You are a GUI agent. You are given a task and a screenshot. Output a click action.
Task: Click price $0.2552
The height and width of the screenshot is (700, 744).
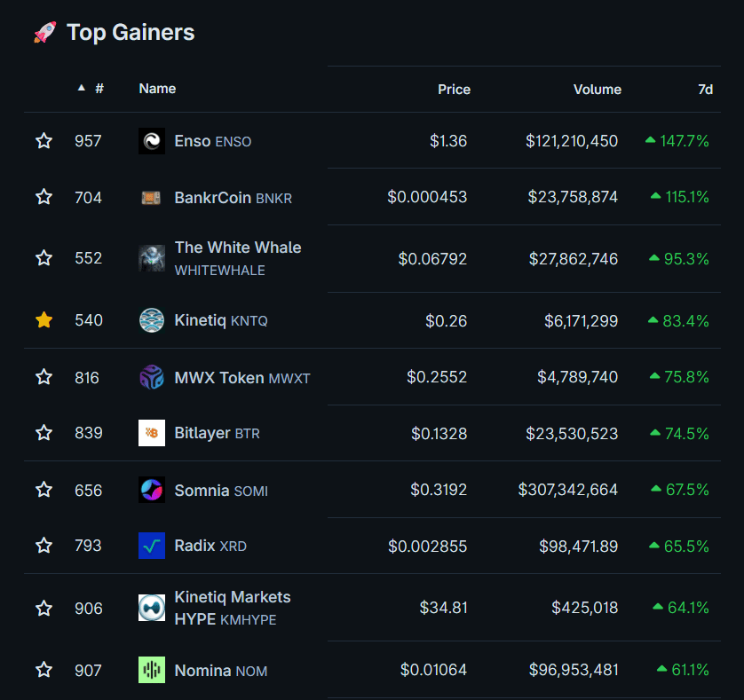tap(437, 376)
